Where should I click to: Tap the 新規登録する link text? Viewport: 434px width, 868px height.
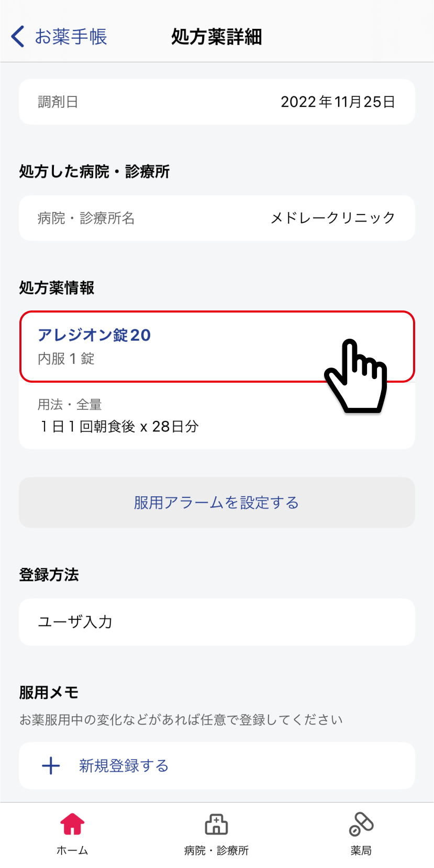(x=124, y=766)
